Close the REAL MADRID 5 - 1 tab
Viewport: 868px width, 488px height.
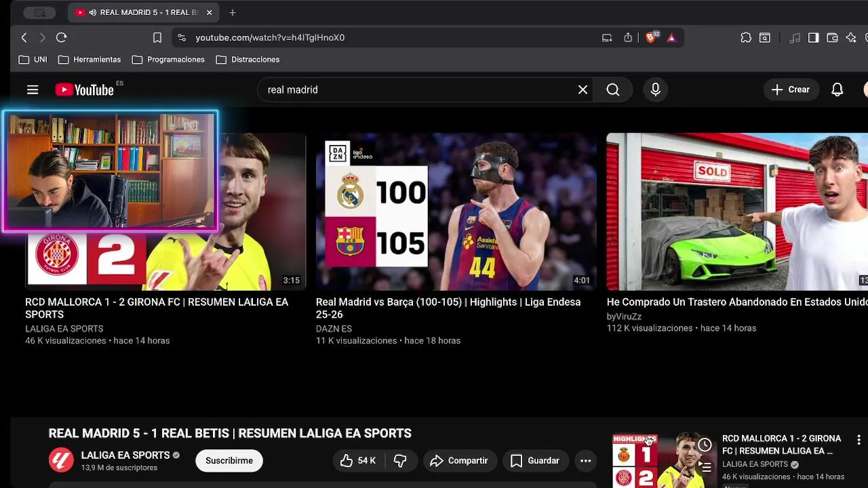[209, 12]
